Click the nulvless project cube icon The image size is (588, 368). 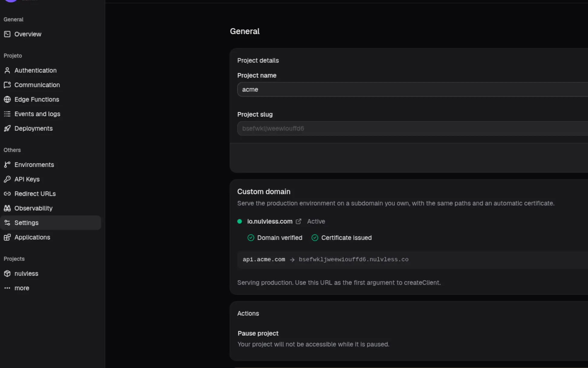pos(7,273)
